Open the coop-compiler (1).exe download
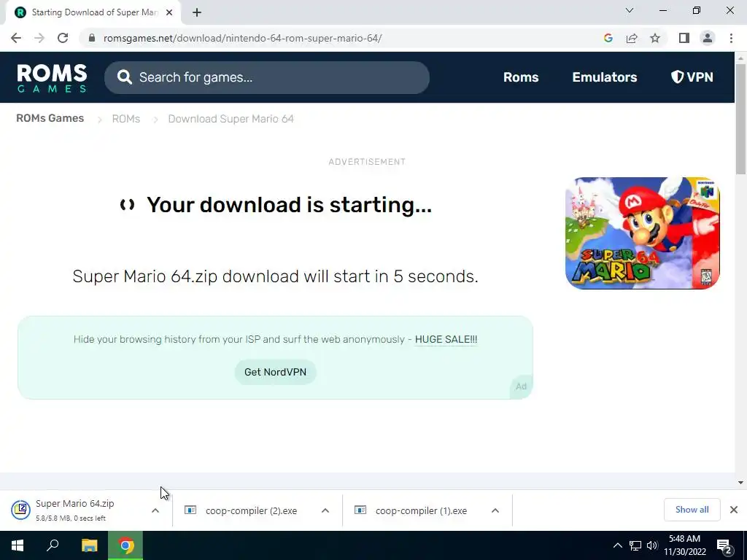 tap(421, 510)
